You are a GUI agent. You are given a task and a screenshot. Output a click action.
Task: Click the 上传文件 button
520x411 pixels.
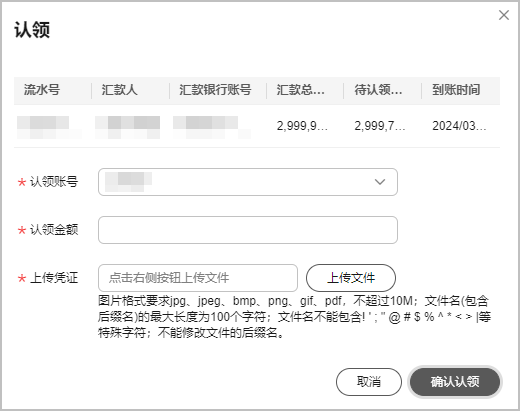(351, 278)
